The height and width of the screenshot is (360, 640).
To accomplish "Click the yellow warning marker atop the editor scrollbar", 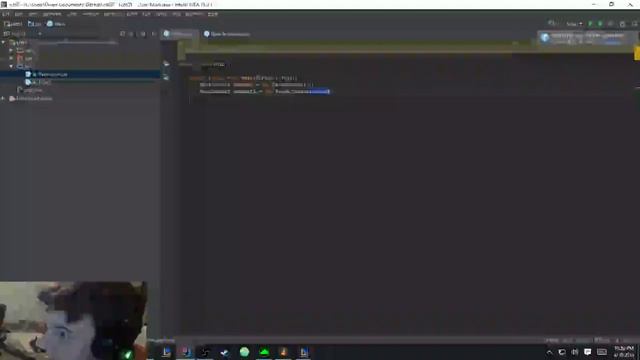I will click(637, 53).
